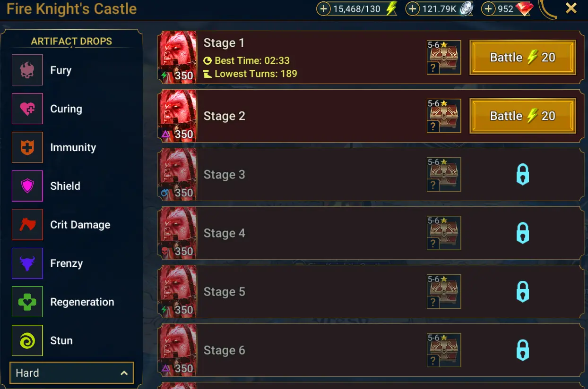Select the Shield artifact set icon
This screenshot has width=588, height=389.
tap(27, 186)
